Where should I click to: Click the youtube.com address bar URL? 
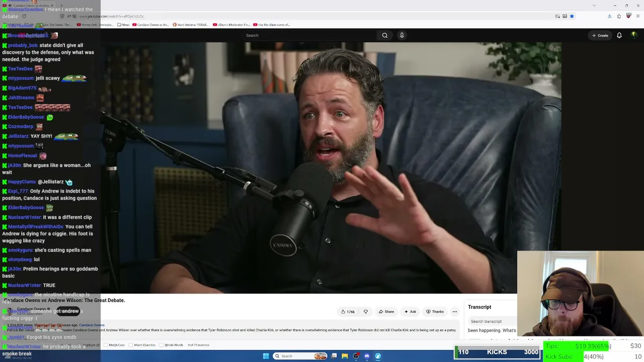111,16
